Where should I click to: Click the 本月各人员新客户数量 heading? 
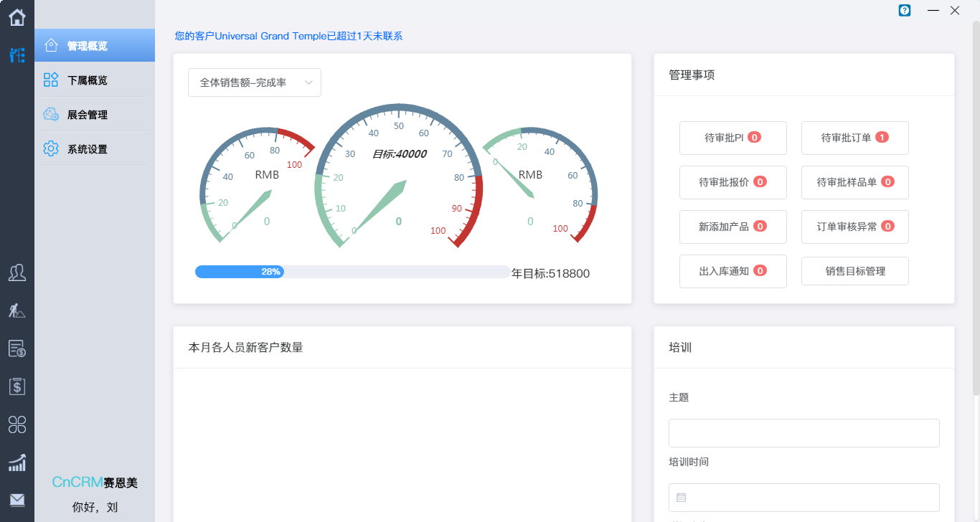pyautogui.click(x=245, y=347)
